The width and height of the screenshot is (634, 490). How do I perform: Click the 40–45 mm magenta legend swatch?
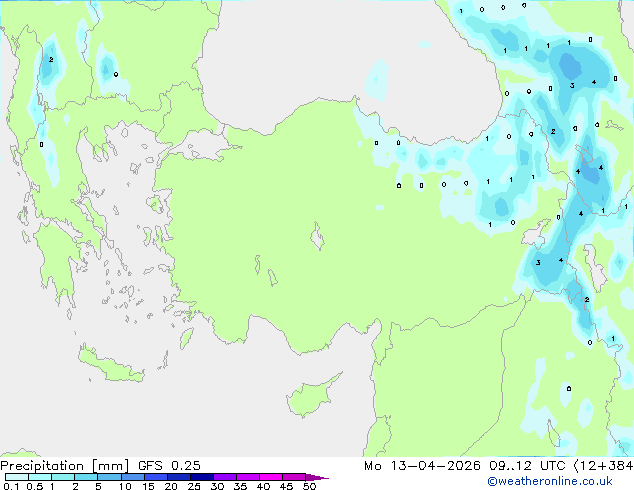[271, 477]
